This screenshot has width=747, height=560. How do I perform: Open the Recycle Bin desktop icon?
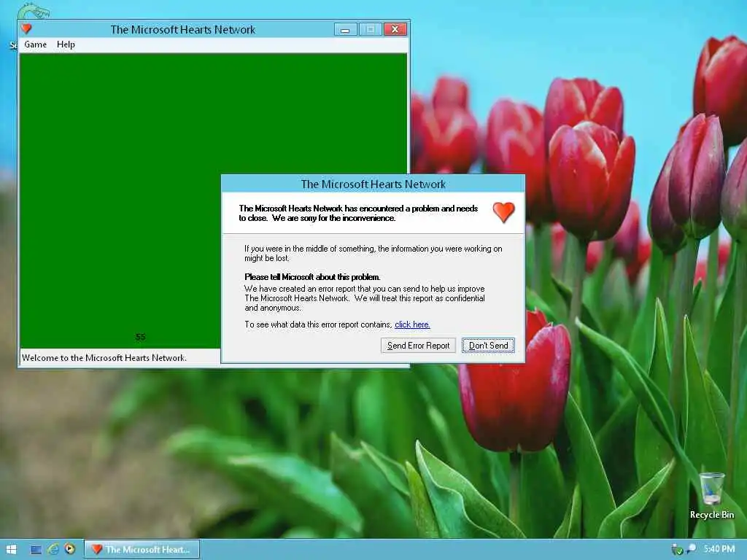click(712, 495)
